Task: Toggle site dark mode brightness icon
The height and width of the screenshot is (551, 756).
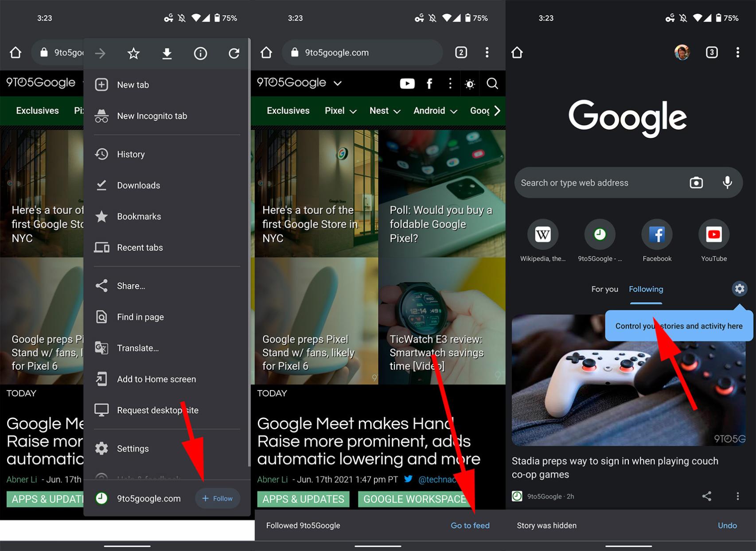Action: [470, 84]
